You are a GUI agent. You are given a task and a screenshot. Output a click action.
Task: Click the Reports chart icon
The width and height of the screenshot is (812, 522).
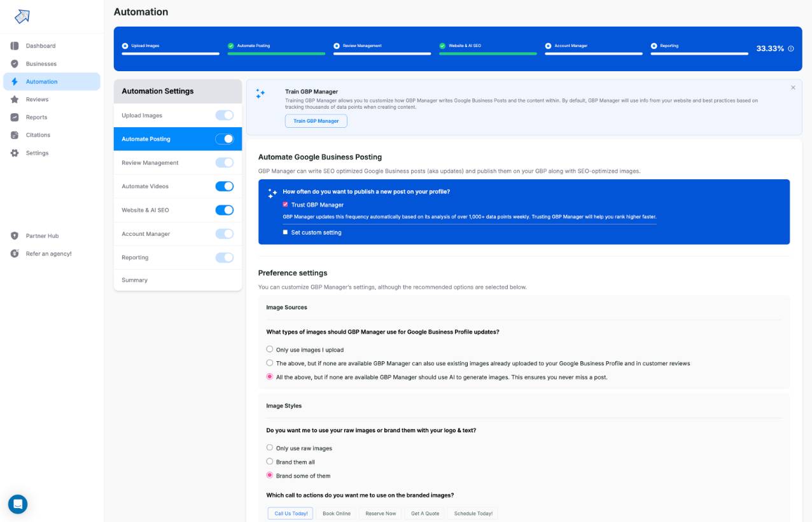point(15,117)
